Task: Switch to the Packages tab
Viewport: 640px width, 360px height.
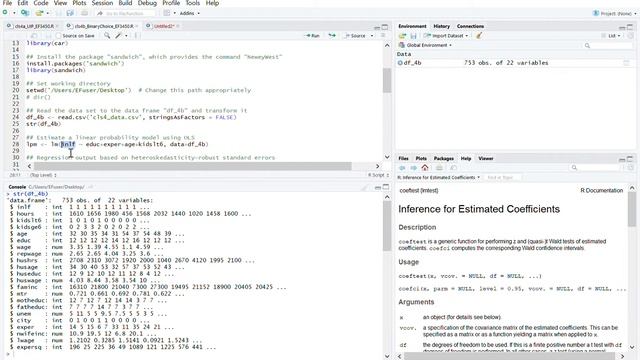Action: 443,158
